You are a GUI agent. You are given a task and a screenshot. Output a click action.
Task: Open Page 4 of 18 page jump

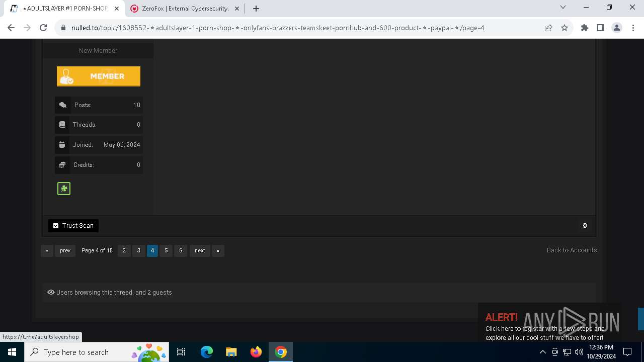pyautogui.click(x=97, y=250)
